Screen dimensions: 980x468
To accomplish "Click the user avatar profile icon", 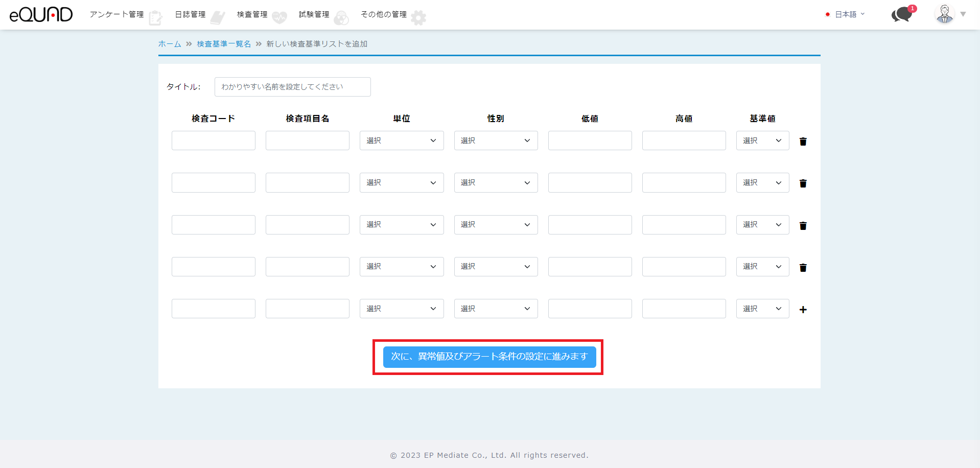I will click(x=945, y=14).
